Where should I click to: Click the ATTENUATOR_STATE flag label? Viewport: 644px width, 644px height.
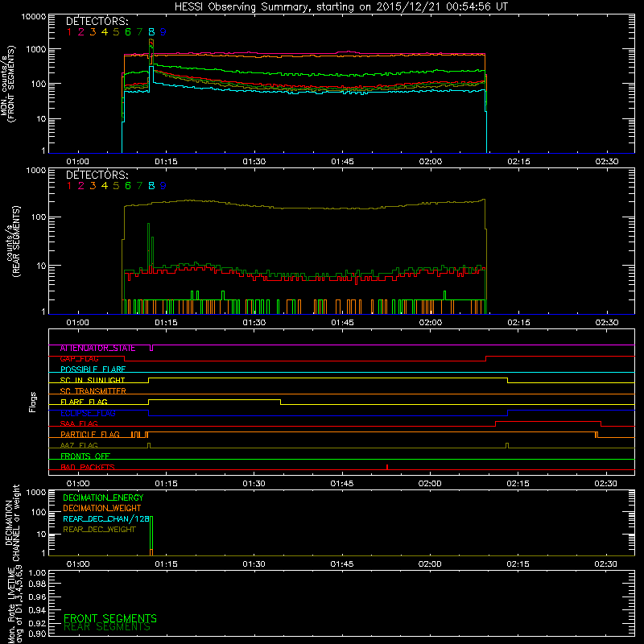click(x=97, y=349)
